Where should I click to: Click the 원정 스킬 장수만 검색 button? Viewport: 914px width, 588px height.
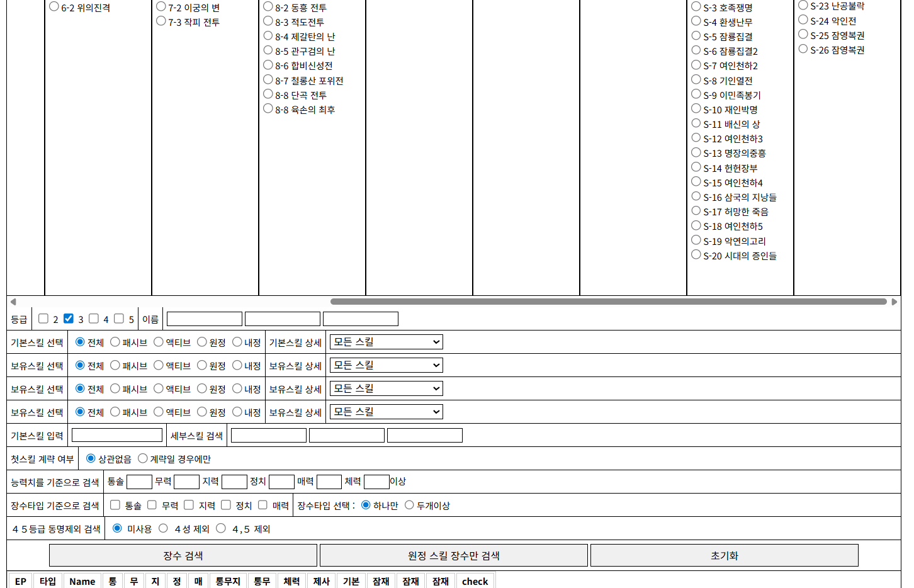[x=453, y=555]
